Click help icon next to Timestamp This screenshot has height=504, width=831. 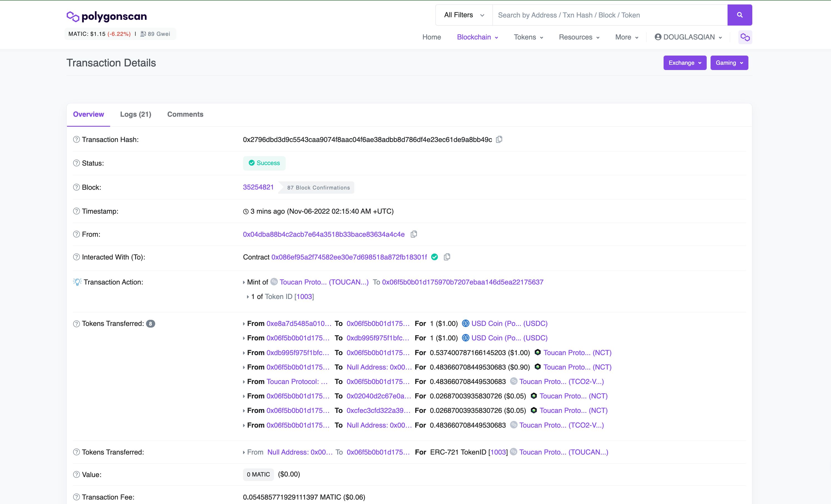(76, 211)
